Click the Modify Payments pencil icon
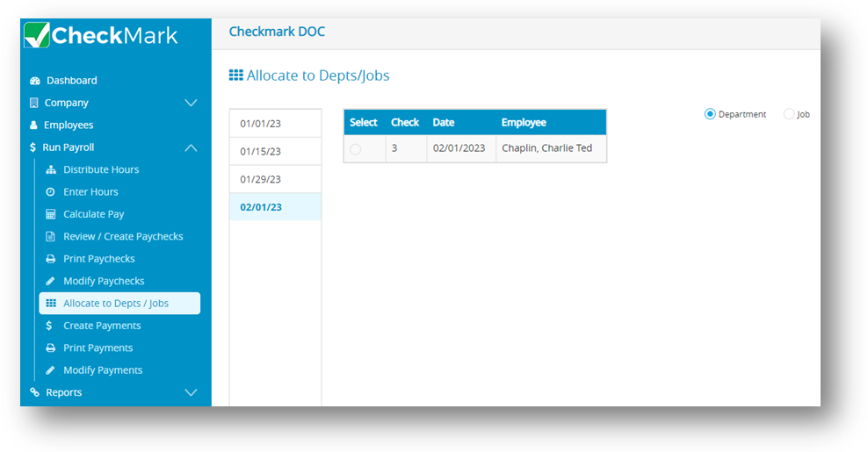Image resolution: width=868 pixels, height=452 pixels. tap(50, 370)
